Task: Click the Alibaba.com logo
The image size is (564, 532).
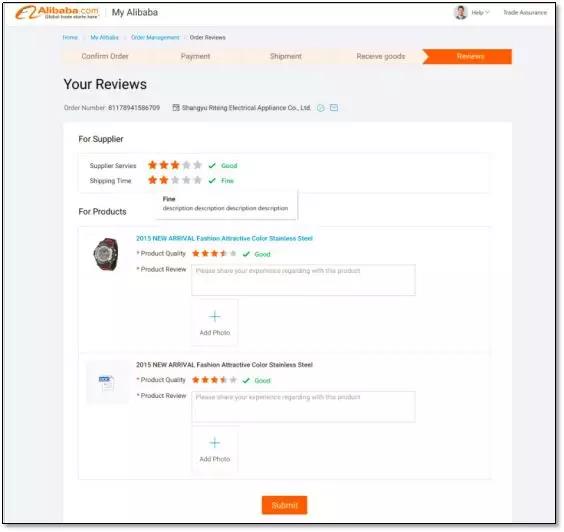Action: click(56, 13)
